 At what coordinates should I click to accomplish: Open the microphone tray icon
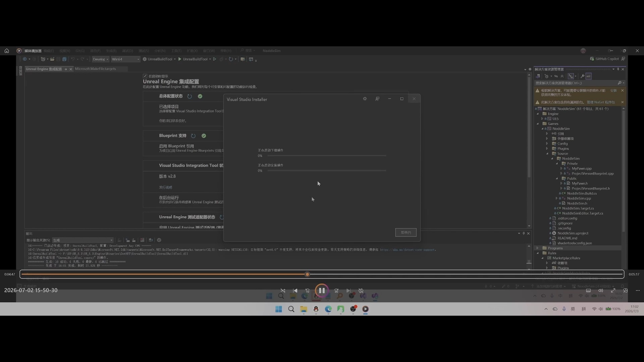point(564,309)
